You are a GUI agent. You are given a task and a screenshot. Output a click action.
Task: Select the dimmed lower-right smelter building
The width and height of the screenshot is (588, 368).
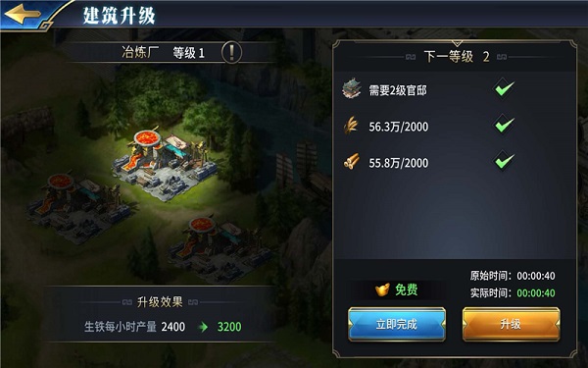click(x=220, y=248)
